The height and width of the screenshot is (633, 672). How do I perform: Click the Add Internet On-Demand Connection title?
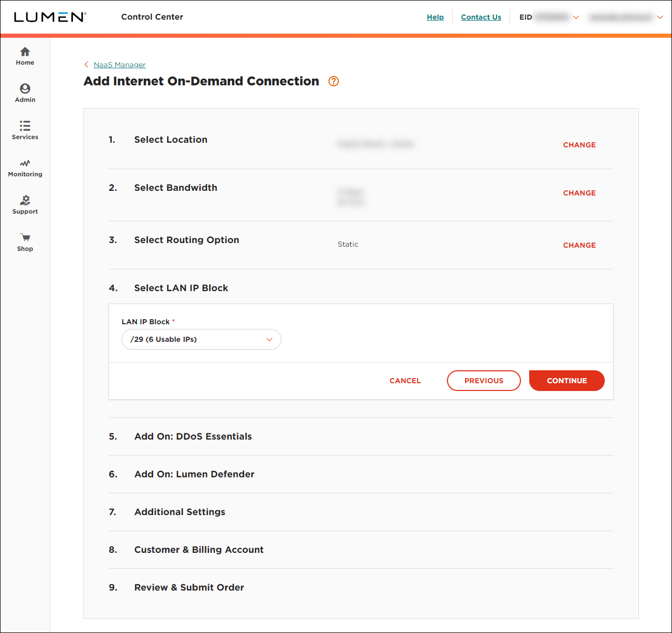point(201,81)
